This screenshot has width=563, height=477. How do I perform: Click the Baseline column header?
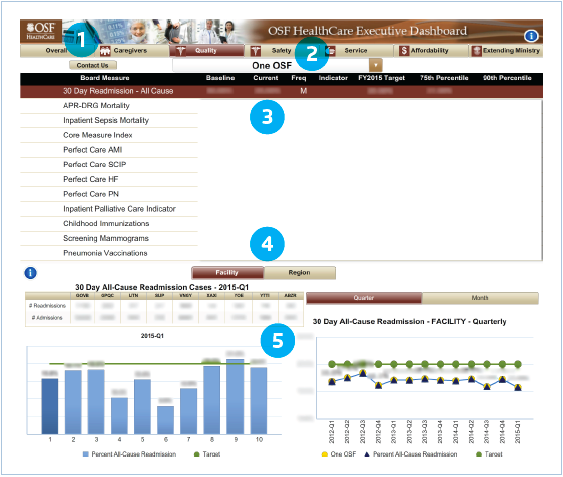point(220,78)
